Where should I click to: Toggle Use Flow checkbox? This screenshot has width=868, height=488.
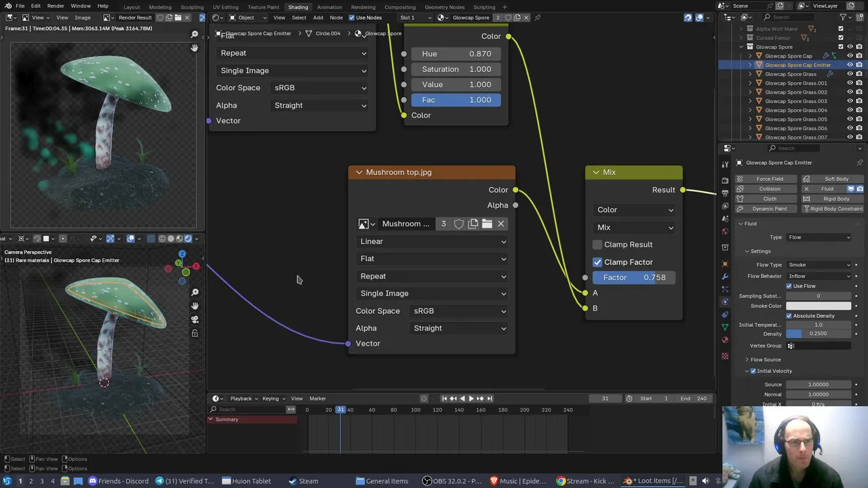click(789, 286)
